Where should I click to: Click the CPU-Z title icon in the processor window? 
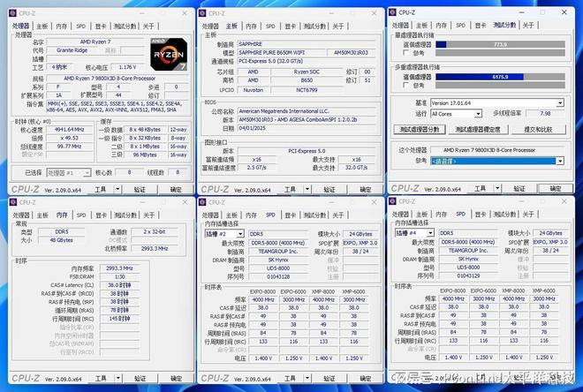(13, 13)
